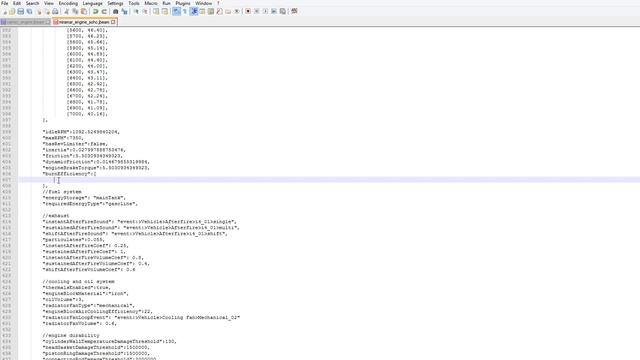
Task: Create a new document via toolbar icon
Action: [4, 11]
